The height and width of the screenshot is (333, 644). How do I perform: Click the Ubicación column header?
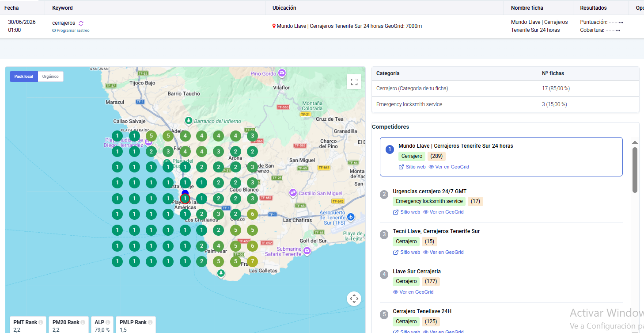coord(284,8)
